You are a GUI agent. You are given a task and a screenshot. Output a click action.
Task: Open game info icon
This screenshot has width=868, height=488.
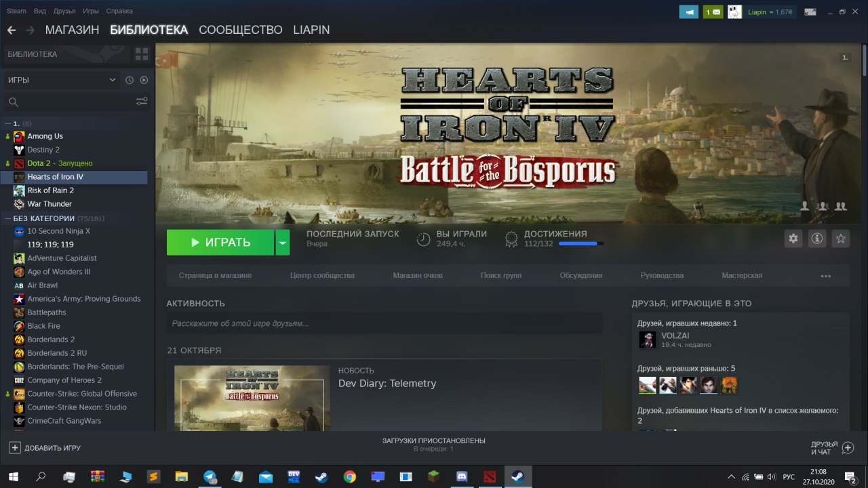point(817,239)
